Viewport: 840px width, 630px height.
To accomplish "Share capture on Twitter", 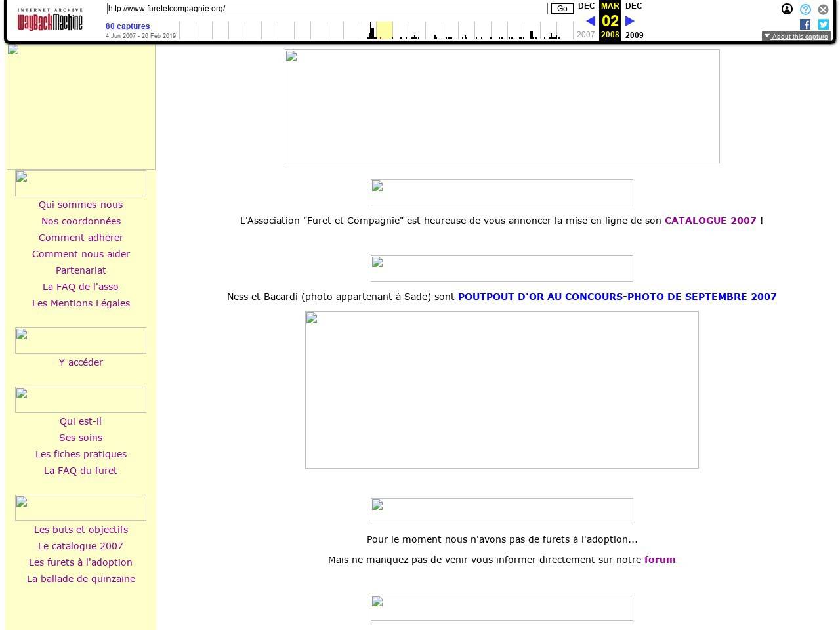I will point(823,24).
